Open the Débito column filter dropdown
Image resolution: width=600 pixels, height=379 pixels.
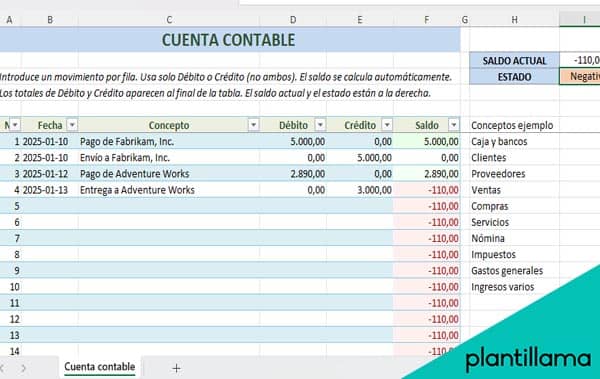320,125
